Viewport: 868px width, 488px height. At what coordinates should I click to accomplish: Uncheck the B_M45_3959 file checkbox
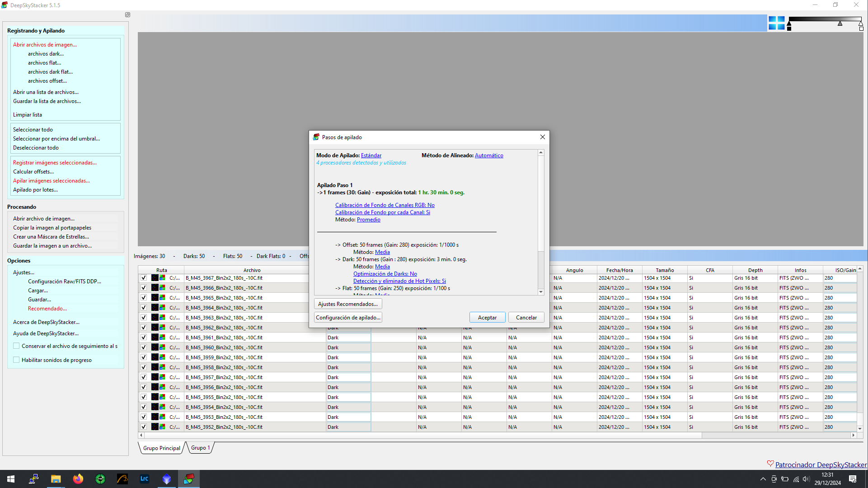(x=144, y=357)
